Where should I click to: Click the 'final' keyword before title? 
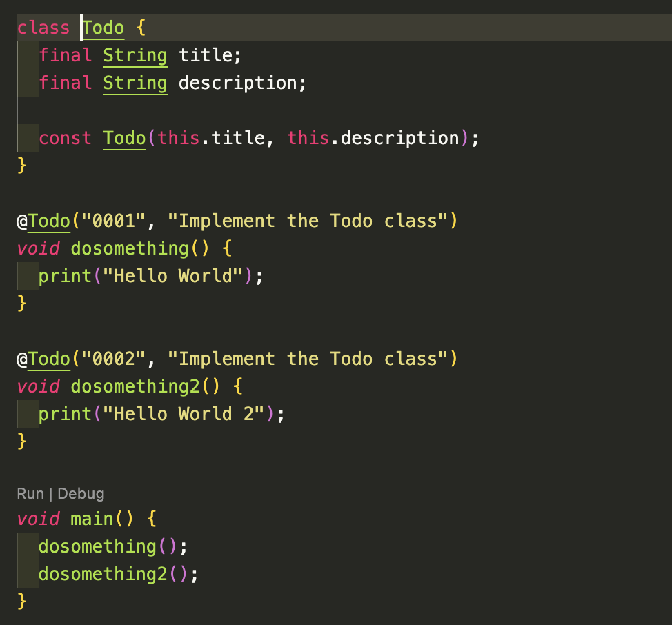pos(65,55)
